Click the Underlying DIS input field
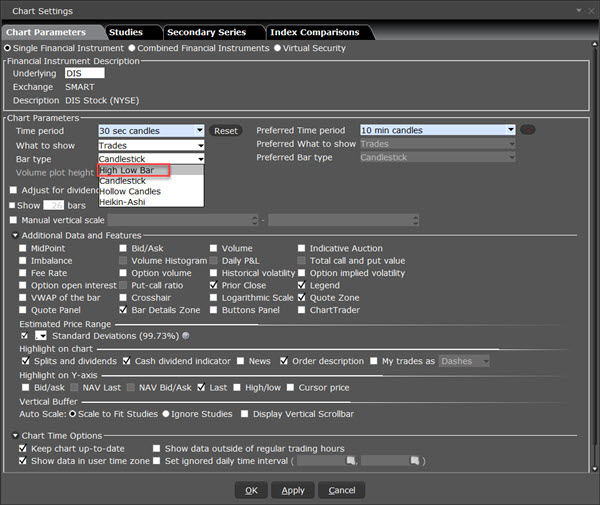This screenshot has height=505, width=600. point(85,73)
